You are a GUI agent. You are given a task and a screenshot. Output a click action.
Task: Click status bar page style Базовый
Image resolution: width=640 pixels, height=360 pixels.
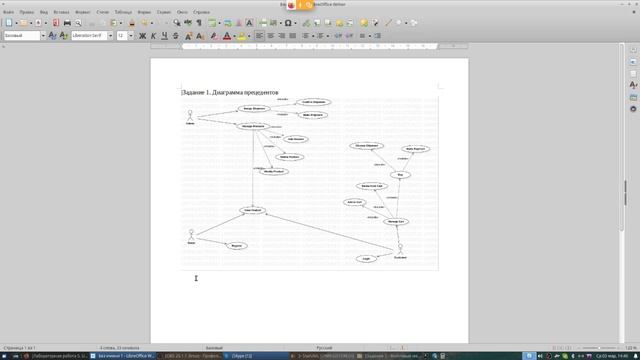click(x=214, y=348)
